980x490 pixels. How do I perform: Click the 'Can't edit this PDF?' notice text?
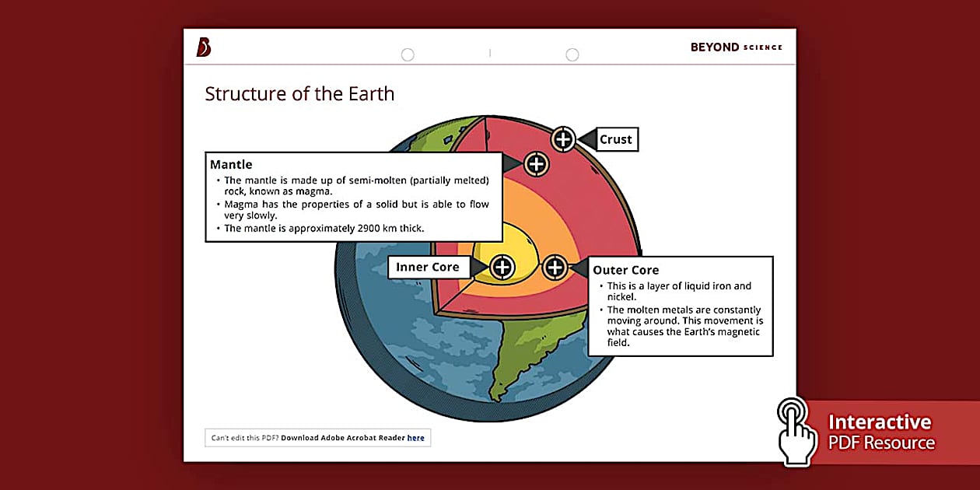(245, 438)
